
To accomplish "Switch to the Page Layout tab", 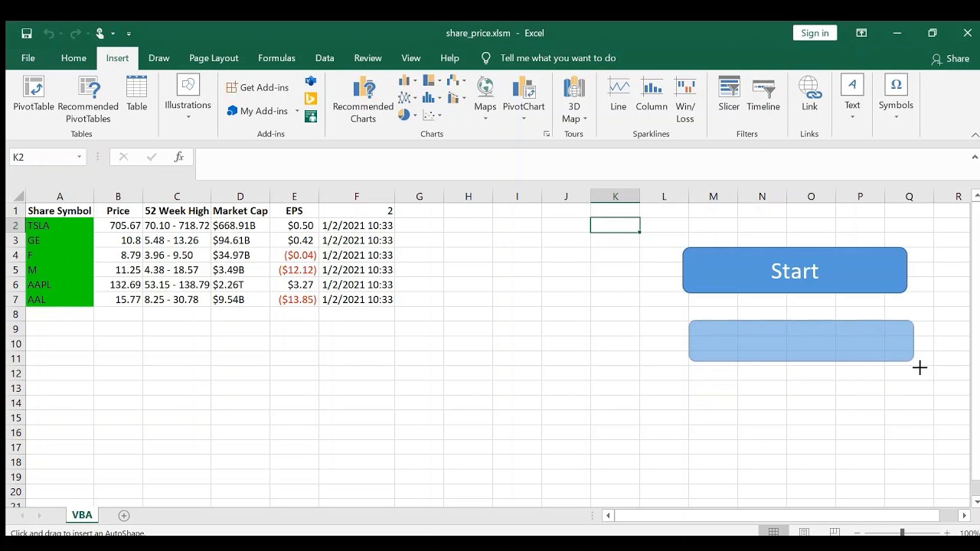I will (x=214, y=58).
